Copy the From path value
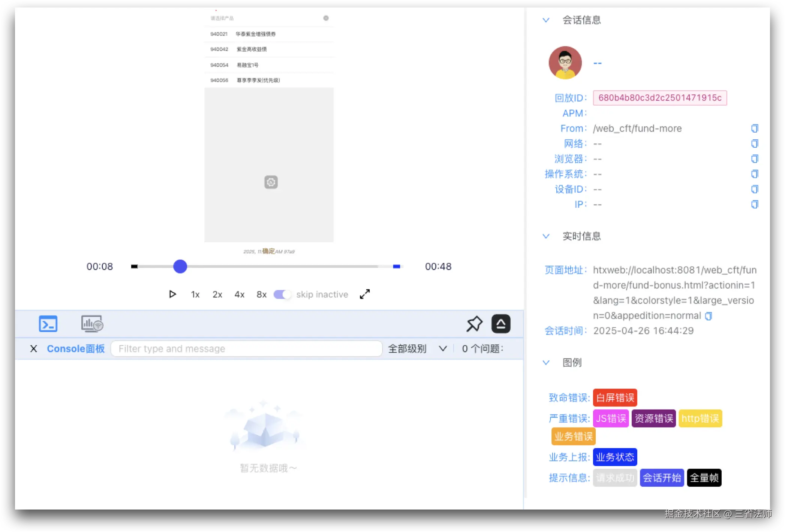This screenshot has width=785, height=532. (755, 129)
